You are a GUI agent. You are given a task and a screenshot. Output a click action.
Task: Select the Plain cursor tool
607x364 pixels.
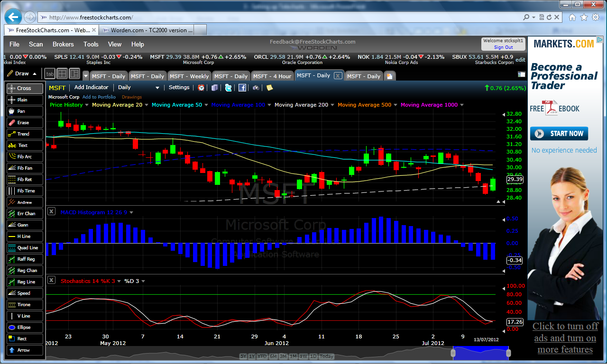[25, 100]
